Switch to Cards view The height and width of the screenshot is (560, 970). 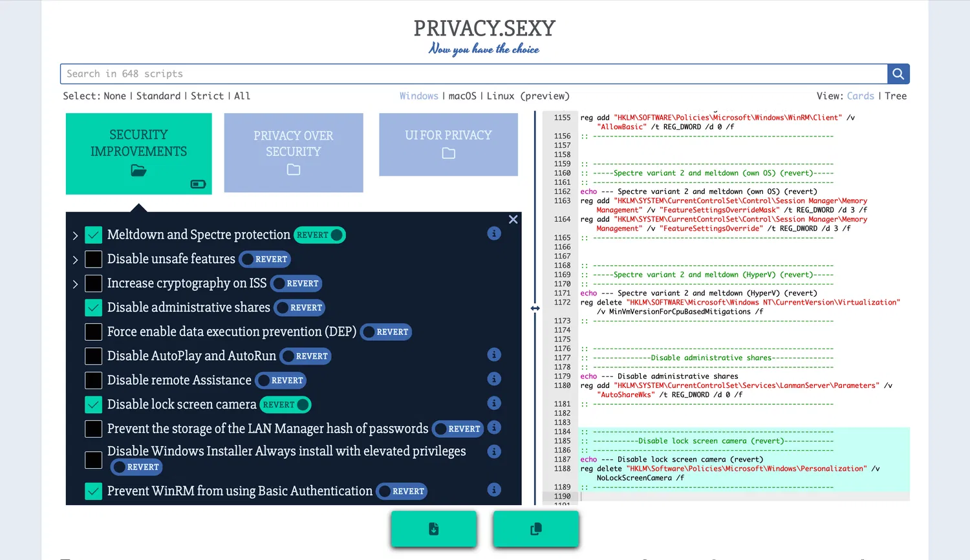point(860,96)
